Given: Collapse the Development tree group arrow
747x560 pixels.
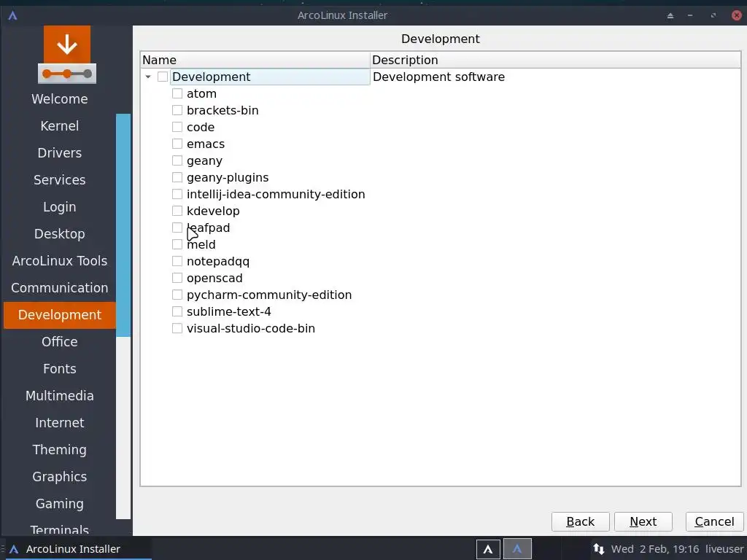Looking at the screenshot, I should point(148,77).
